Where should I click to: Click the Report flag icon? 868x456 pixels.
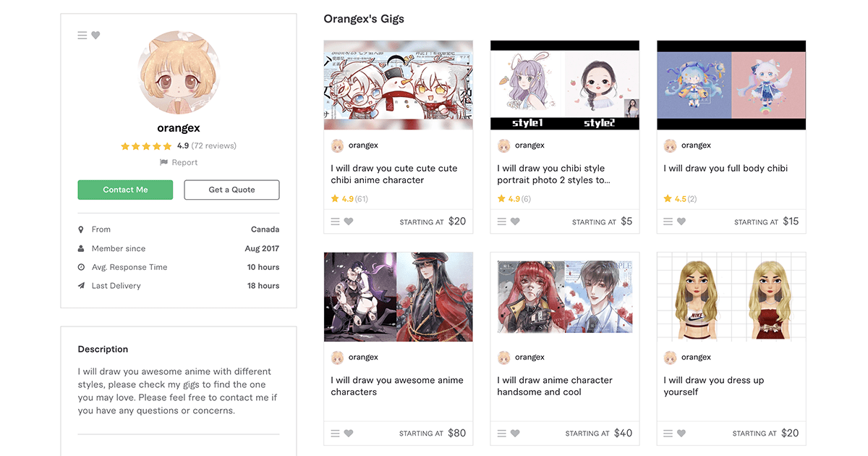coord(164,162)
